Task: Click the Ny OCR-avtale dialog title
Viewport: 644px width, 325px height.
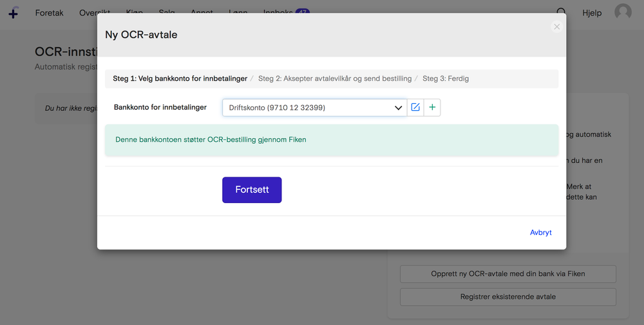Action: coord(141,35)
